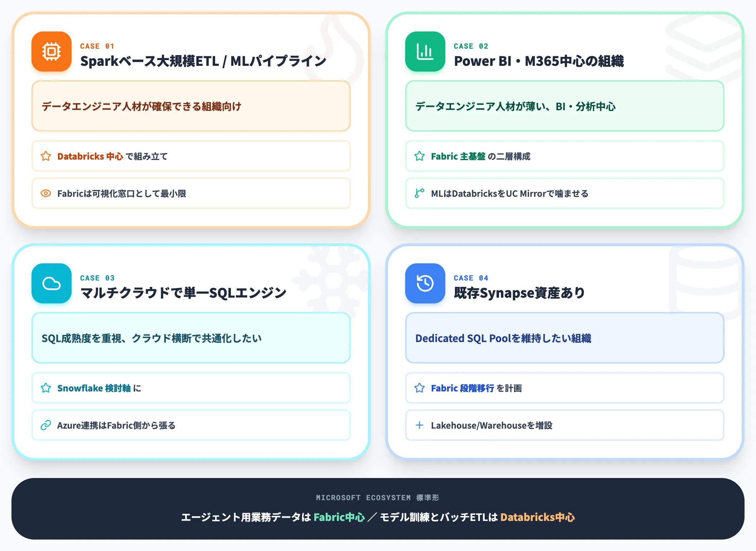
Task: Select the CASE 04 label
Action: click(471, 278)
